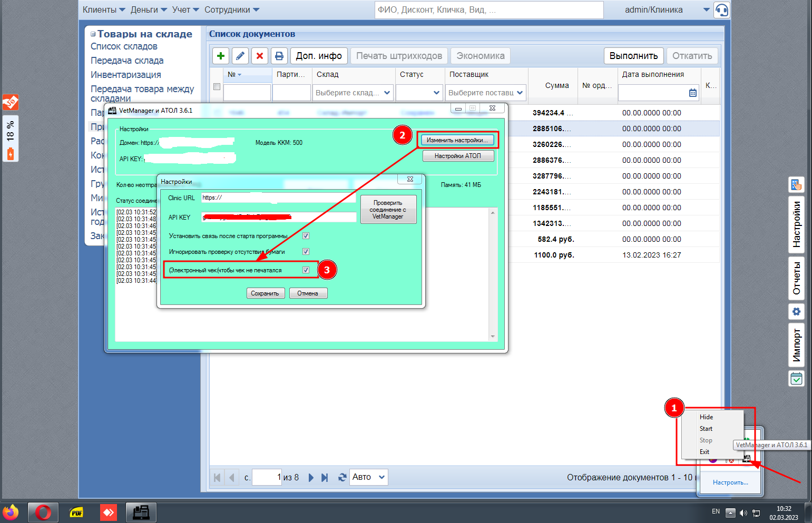The width and height of the screenshot is (812, 523).
Task: Click the headset support icon
Action: tap(721, 10)
